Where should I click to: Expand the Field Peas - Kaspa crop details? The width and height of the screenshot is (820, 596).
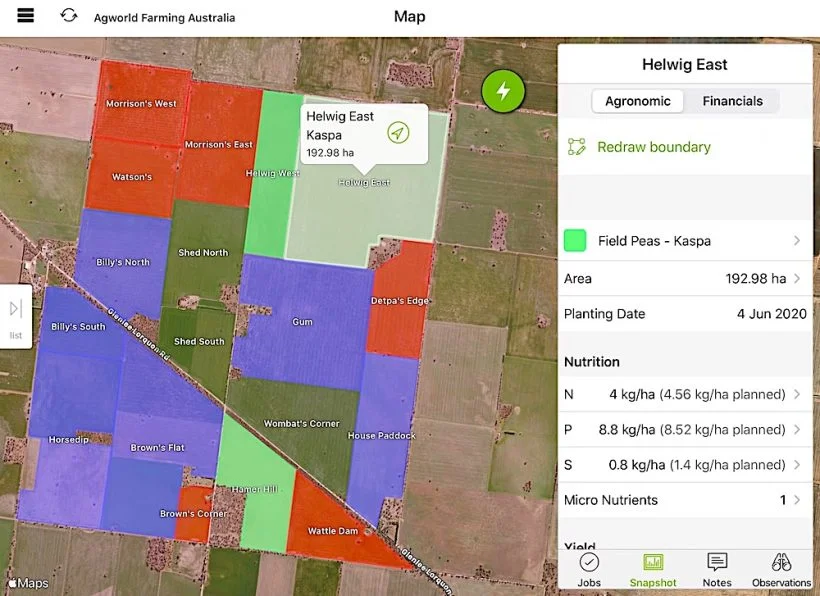click(x=795, y=240)
